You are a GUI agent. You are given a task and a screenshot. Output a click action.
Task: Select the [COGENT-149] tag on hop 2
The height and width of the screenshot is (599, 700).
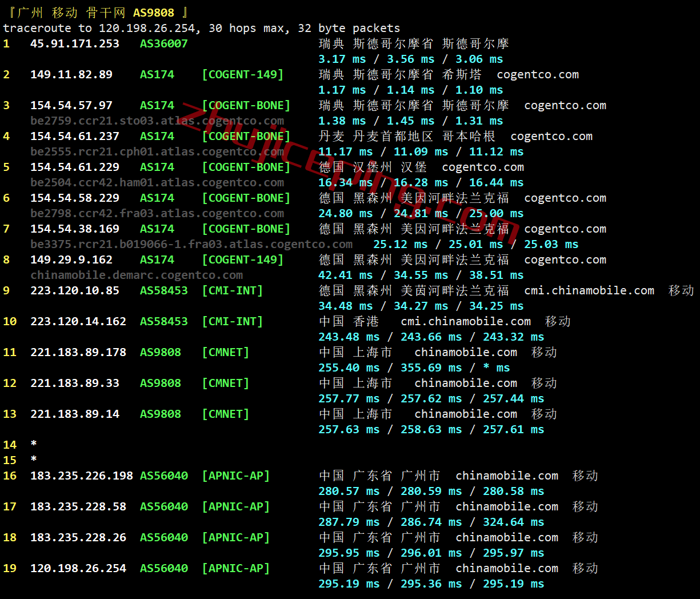coord(243,74)
